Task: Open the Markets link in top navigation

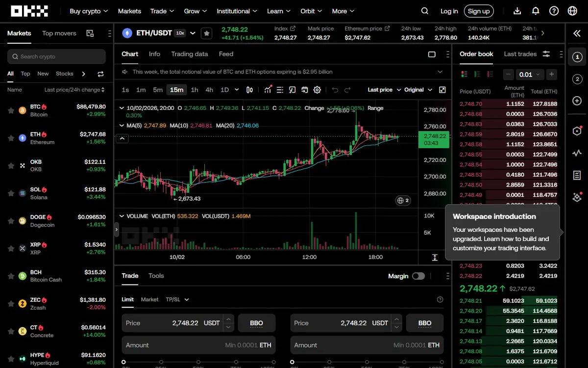Action: click(x=129, y=11)
